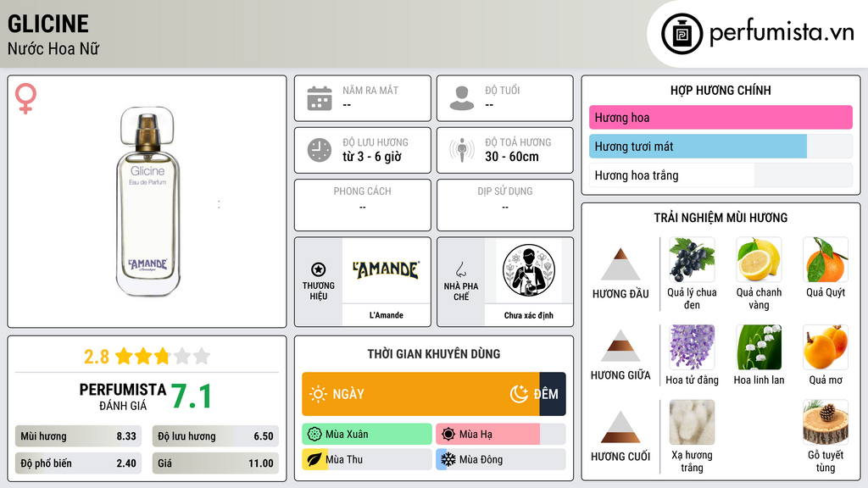The height and width of the screenshot is (488, 868).
Task: Click the Mùa Thu season bar
Action: click(367, 459)
